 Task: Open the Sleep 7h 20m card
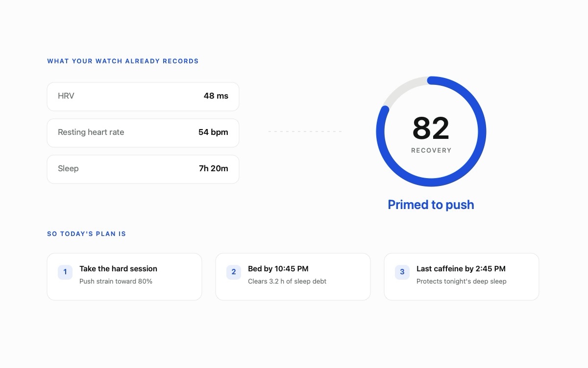tap(143, 169)
